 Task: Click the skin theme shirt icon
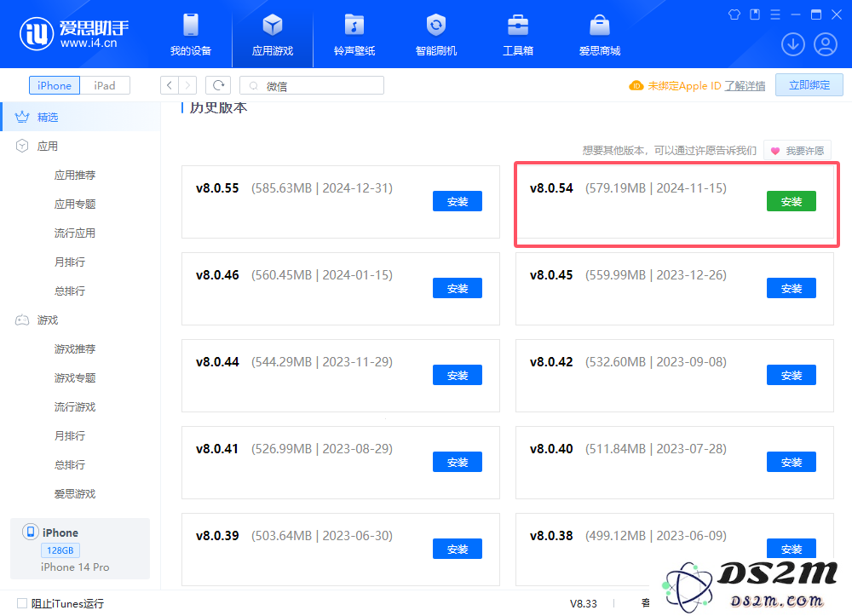(734, 14)
